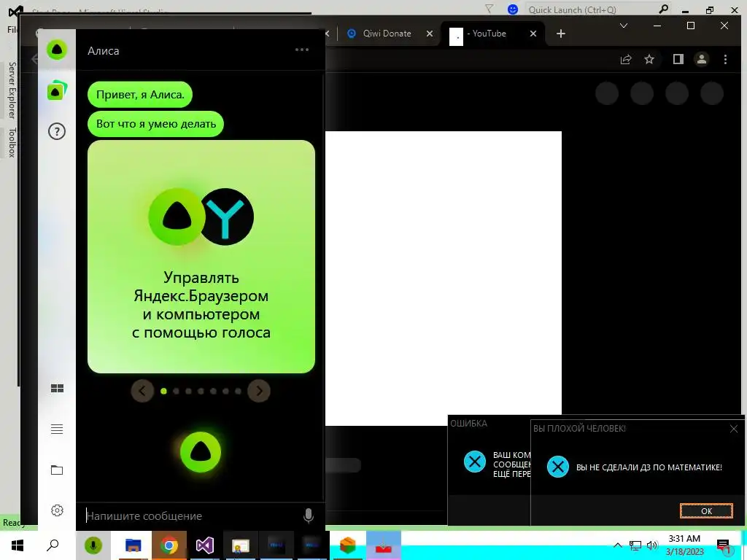Click Visual Studio feedback smiley icon
Screen dimensions: 747x560
(513, 9)
